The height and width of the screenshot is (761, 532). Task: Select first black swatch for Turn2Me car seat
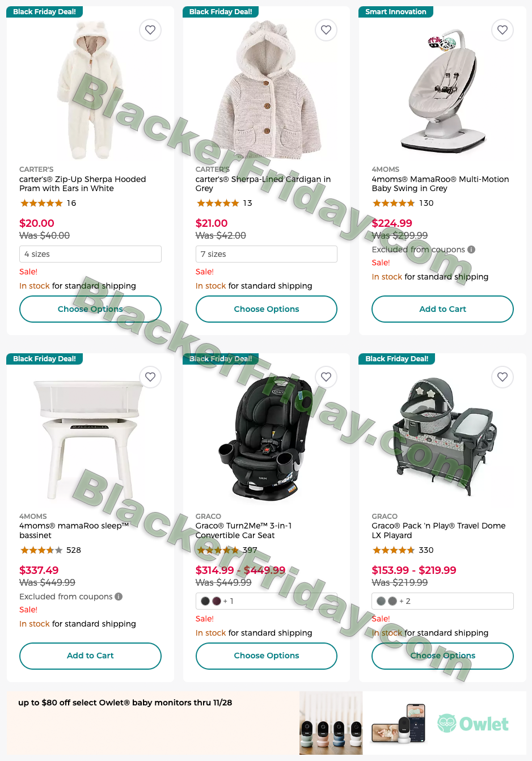[x=205, y=601]
